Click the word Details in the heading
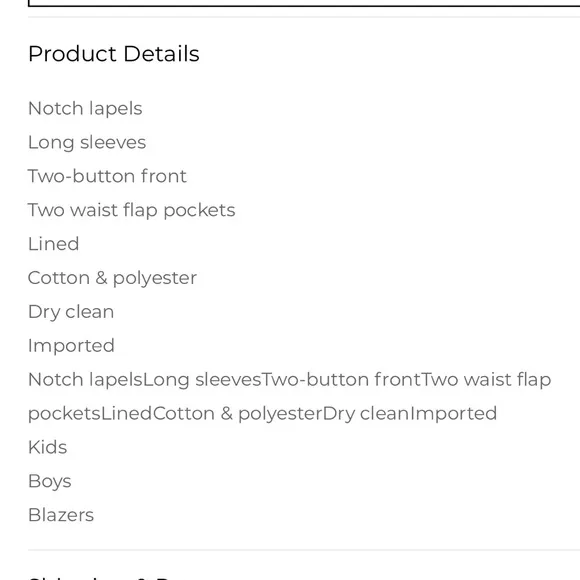This screenshot has width=580, height=580. [x=162, y=54]
